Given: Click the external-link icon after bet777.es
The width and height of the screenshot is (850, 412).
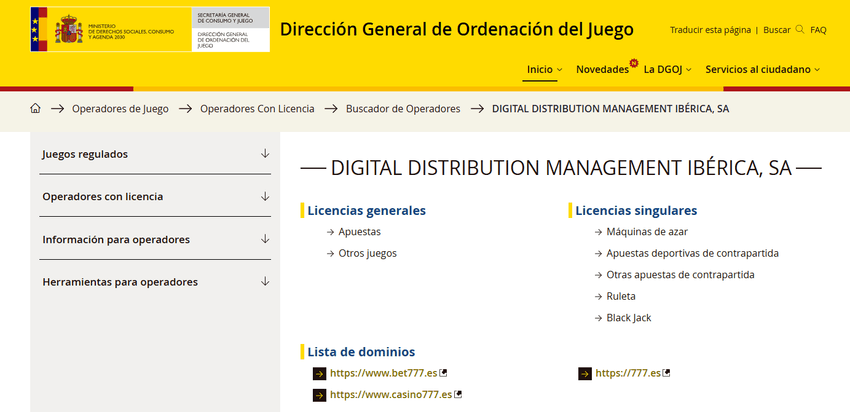Looking at the screenshot, I should click(x=443, y=373).
